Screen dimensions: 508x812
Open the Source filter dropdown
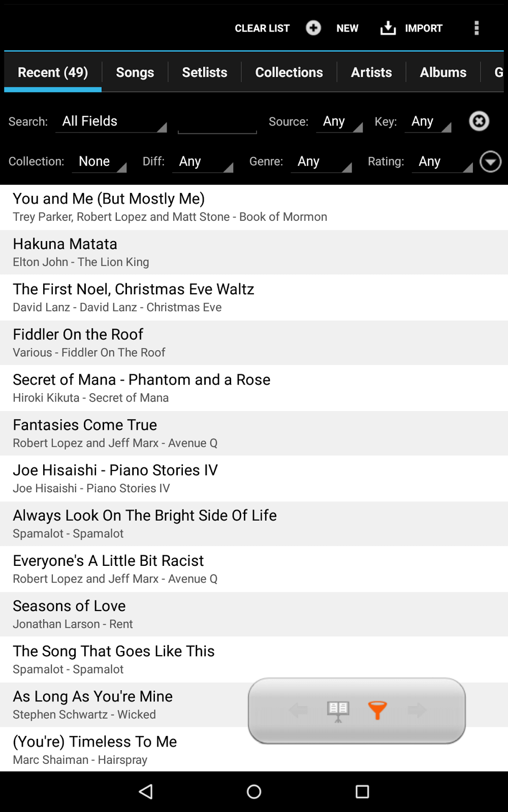click(x=339, y=122)
